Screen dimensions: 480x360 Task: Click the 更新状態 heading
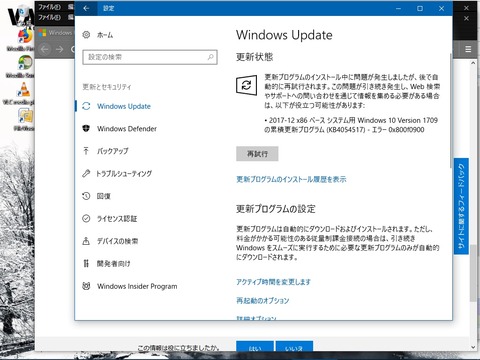(254, 57)
